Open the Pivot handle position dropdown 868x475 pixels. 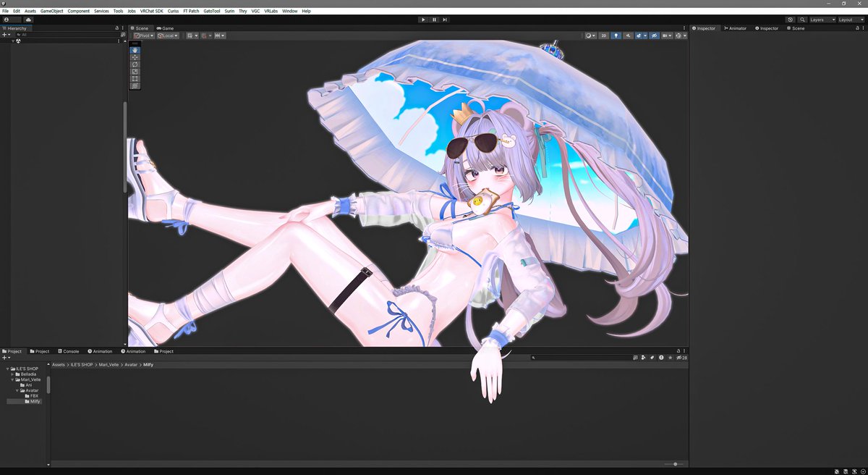(143, 35)
